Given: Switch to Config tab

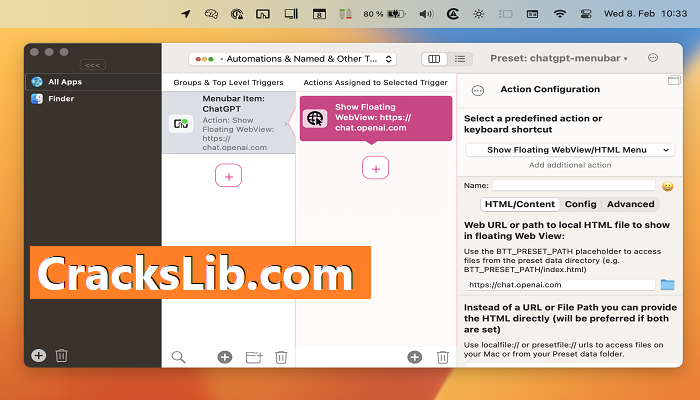Looking at the screenshot, I should 580,204.
